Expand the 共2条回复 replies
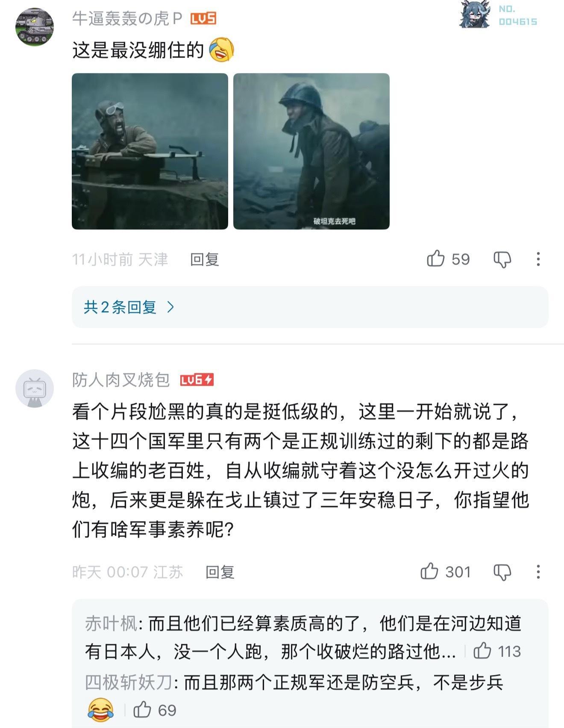564x728 pixels. [x=310, y=307]
